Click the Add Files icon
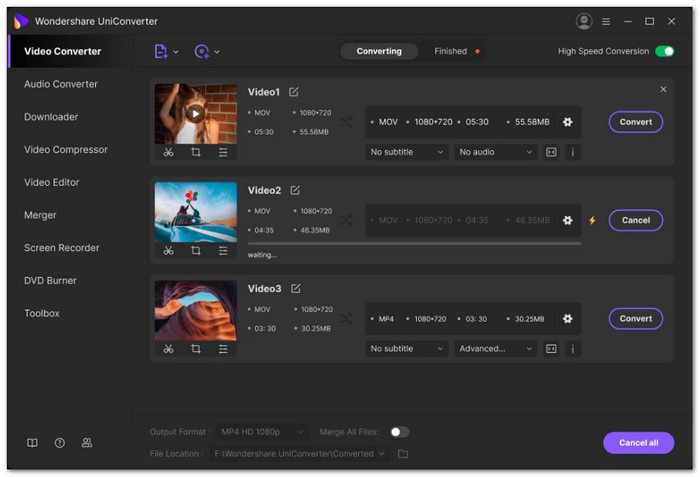Image resolution: width=700 pixels, height=477 pixels. pos(161,51)
